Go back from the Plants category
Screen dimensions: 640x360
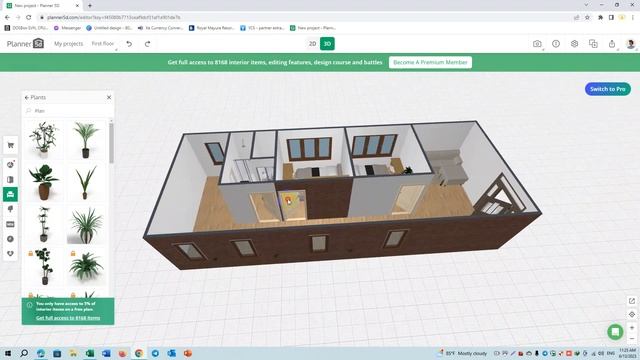[27, 98]
